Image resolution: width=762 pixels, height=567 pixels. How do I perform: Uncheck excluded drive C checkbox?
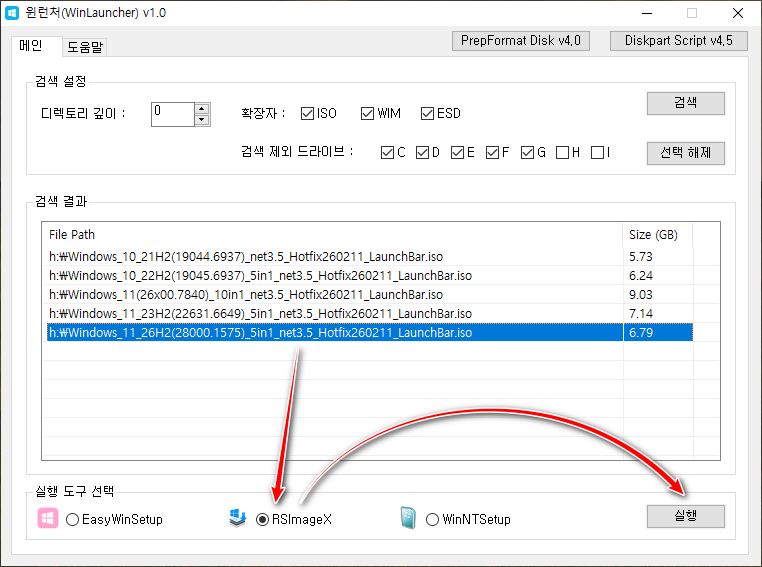(x=387, y=153)
